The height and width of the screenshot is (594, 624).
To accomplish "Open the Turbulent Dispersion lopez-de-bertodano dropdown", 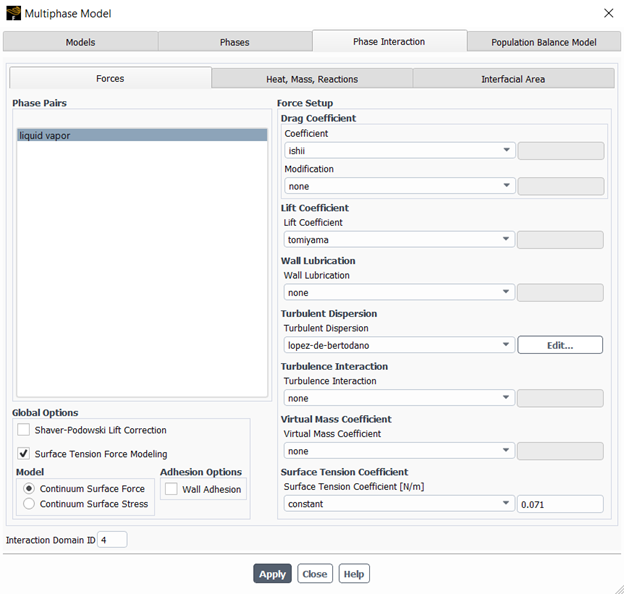I will click(x=399, y=345).
